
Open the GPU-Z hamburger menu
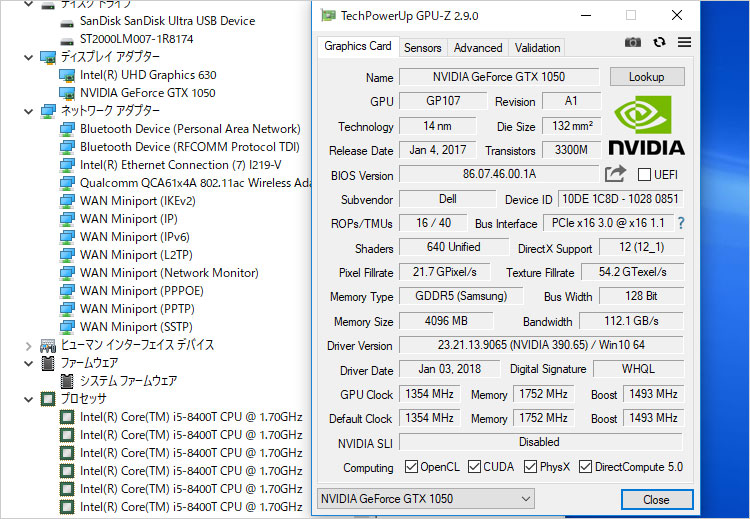pyautogui.click(x=684, y=43)
